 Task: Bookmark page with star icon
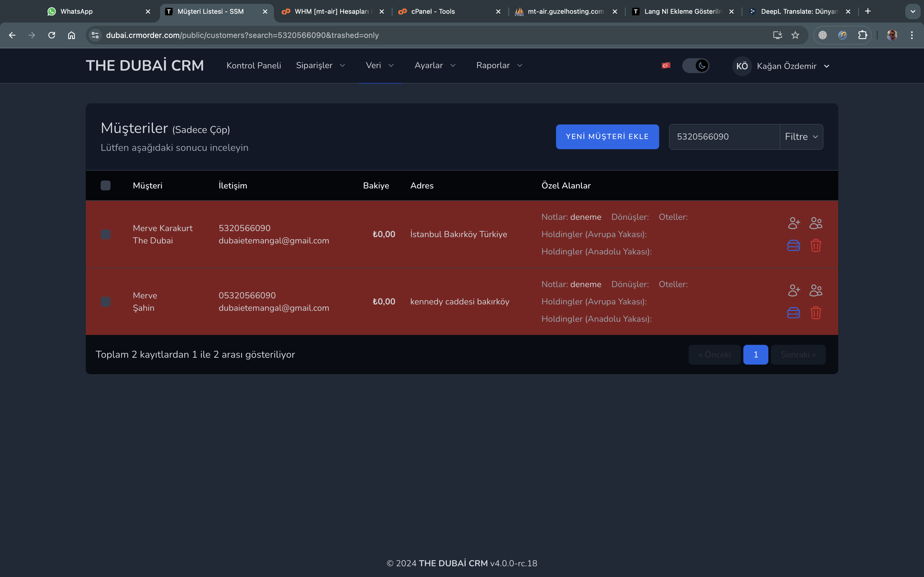(x=795, y=35)
